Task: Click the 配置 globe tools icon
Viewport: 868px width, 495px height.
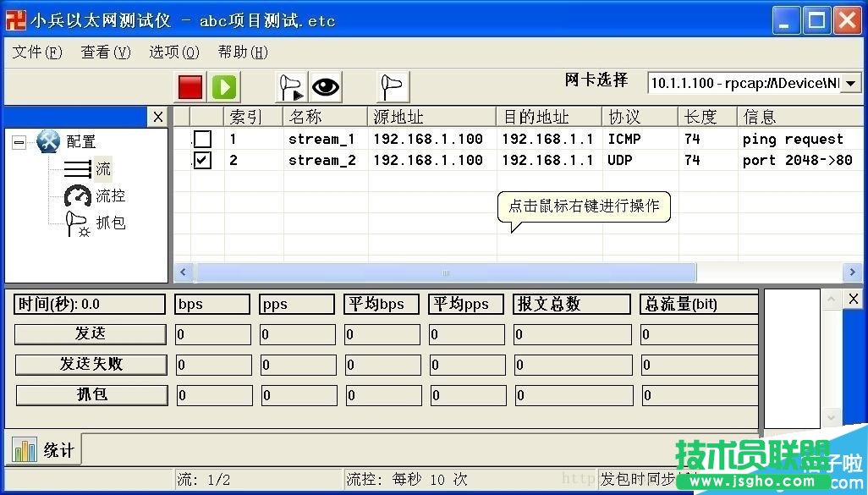Action: [x=48, y=140]
